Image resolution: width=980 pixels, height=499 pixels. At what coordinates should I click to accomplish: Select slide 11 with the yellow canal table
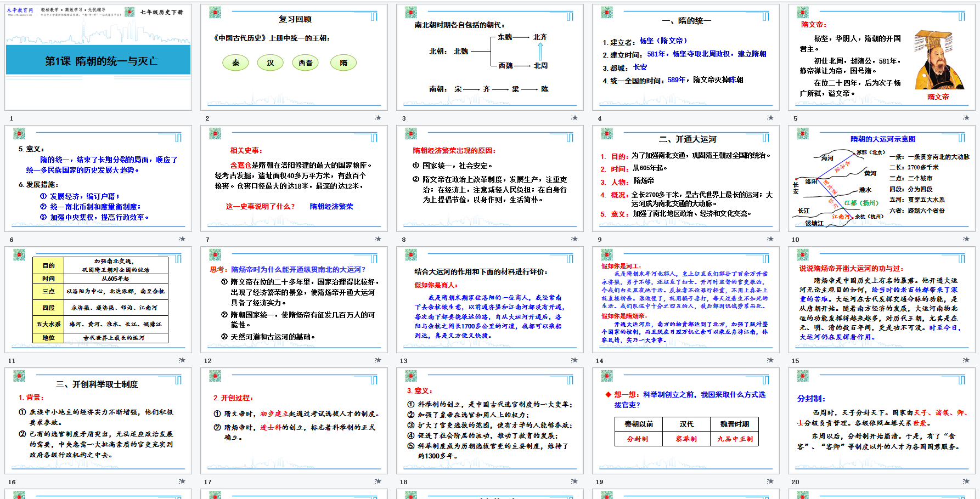click(98, 300)
